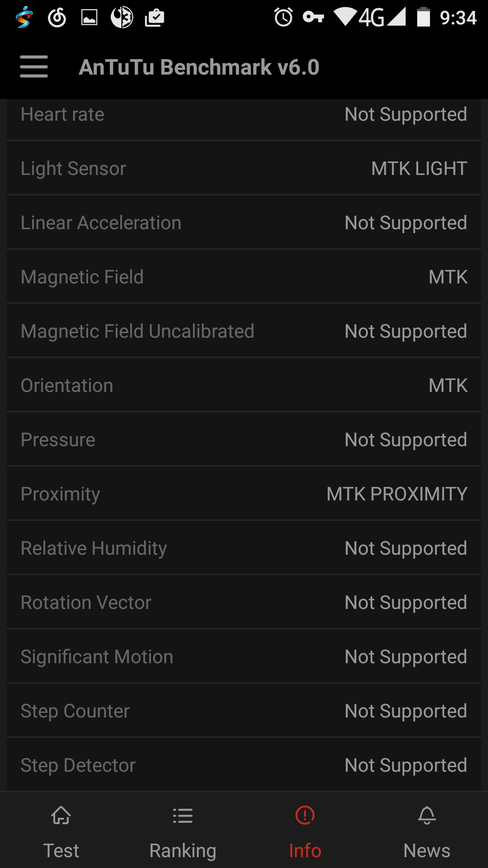
Task: Tap the Orientation sensor entry
Action: 244,385
